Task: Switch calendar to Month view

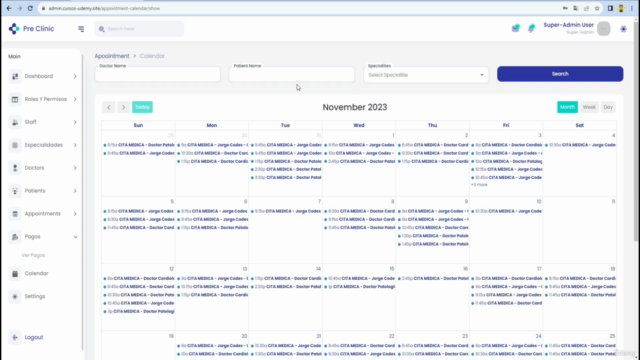Action: [x=567, y=107]
